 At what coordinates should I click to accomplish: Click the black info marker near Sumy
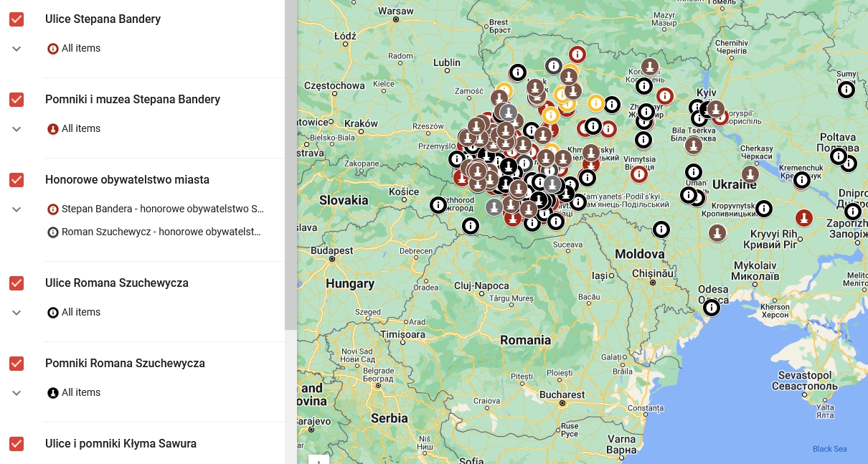pos(846,90)
